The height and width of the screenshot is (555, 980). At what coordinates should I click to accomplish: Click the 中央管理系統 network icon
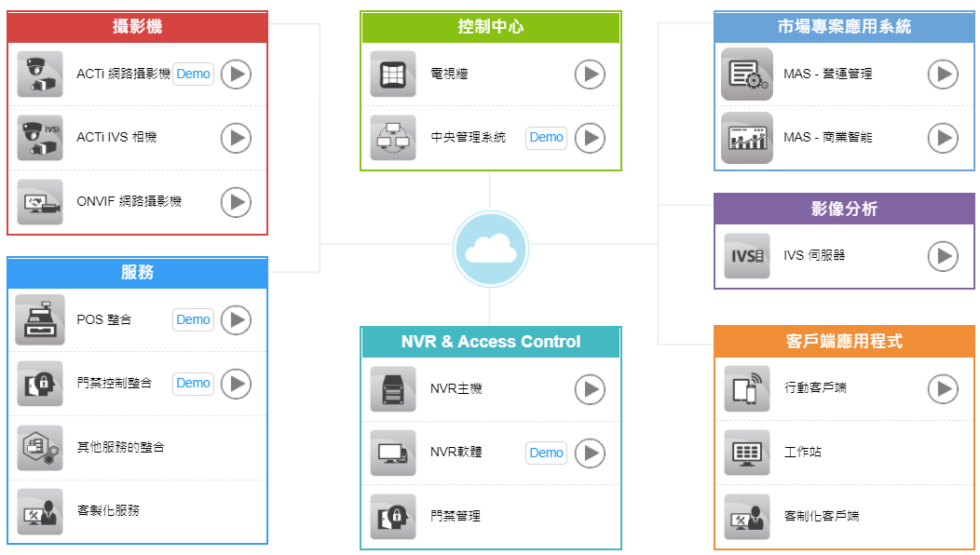pos(391,138)
